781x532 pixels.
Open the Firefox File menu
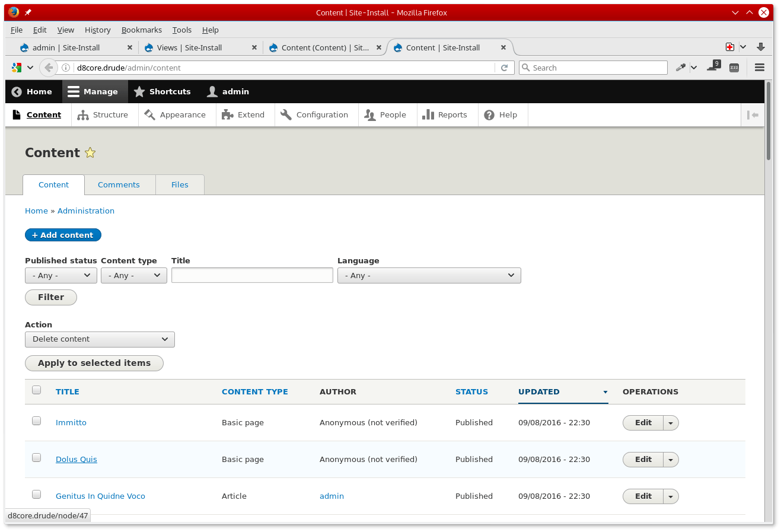[x=17, y=30]
